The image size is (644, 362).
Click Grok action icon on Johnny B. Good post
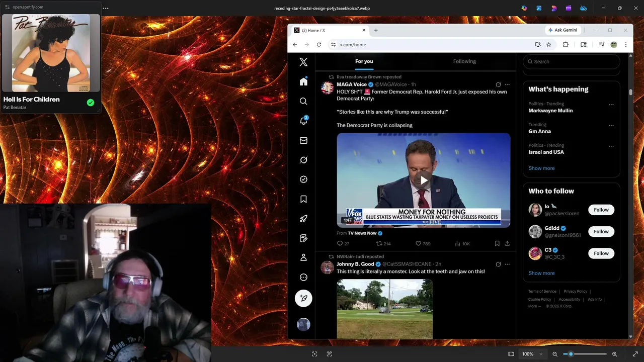click(x=498, y=264)
